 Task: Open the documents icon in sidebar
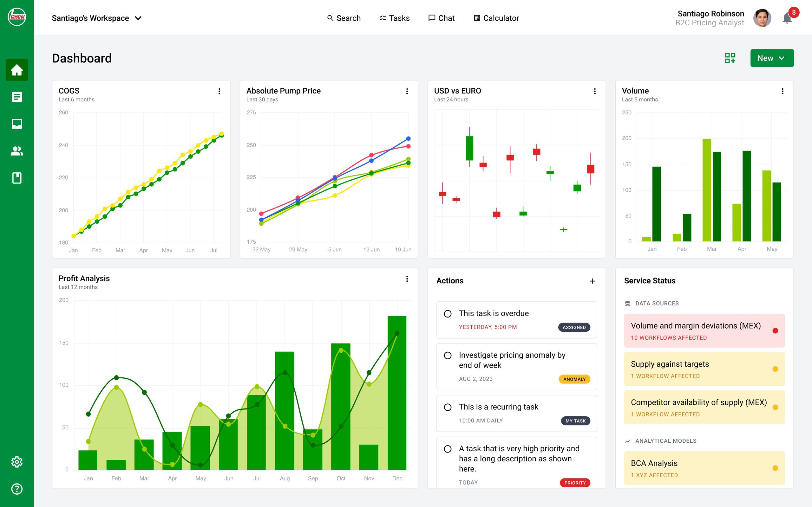[17, 97]
